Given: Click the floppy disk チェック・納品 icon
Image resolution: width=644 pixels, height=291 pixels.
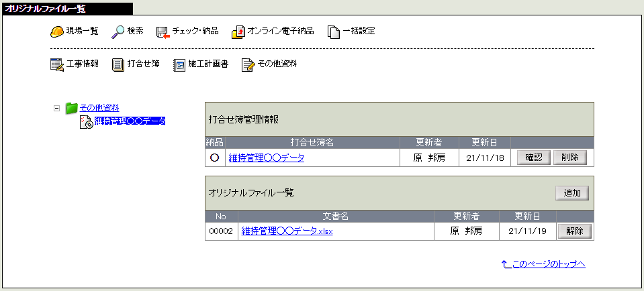Looking at the screenshot, I should pyautogui.click(x=163, y=32).
